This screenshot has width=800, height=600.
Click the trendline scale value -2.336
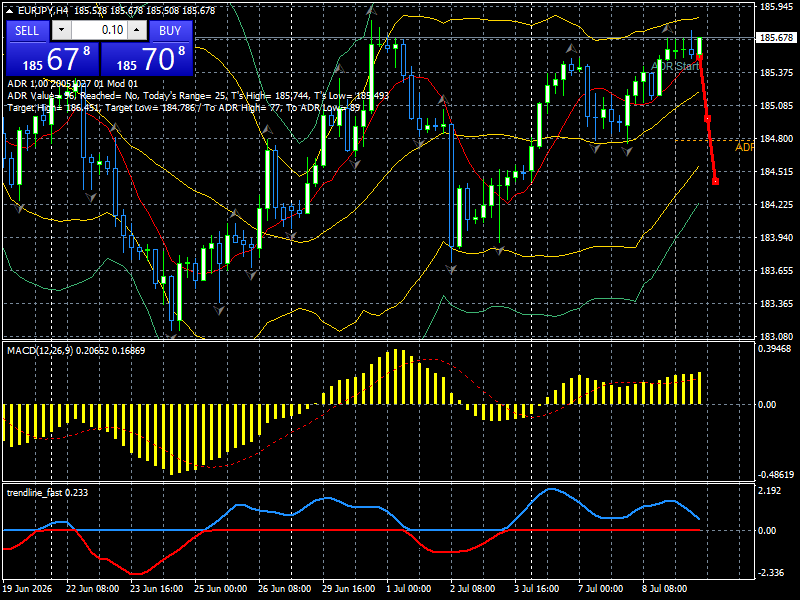tap(771, 572)
